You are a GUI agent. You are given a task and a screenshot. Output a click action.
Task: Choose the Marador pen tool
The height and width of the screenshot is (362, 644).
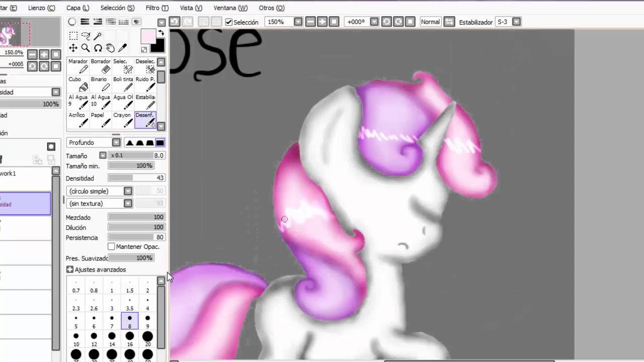[78, 66]
